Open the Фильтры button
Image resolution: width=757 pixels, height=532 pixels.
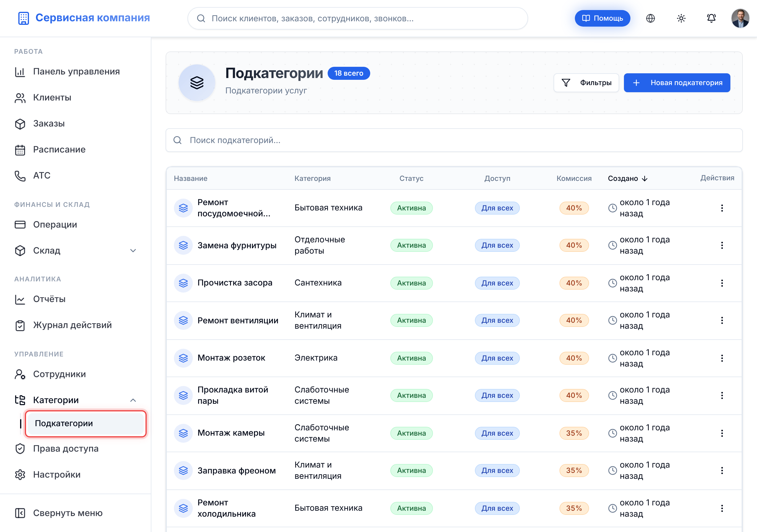(586, 83)
